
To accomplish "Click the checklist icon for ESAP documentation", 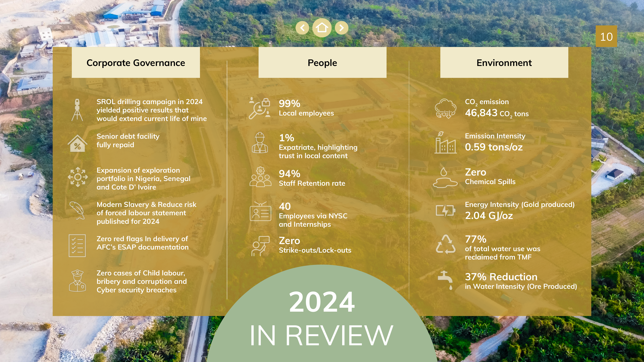I will tap(77, 246).
